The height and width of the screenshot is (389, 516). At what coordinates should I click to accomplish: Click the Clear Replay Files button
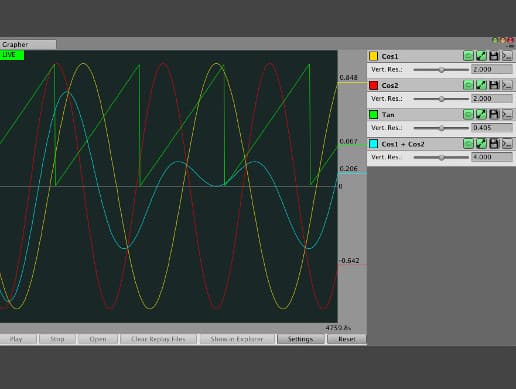point(158,339)
